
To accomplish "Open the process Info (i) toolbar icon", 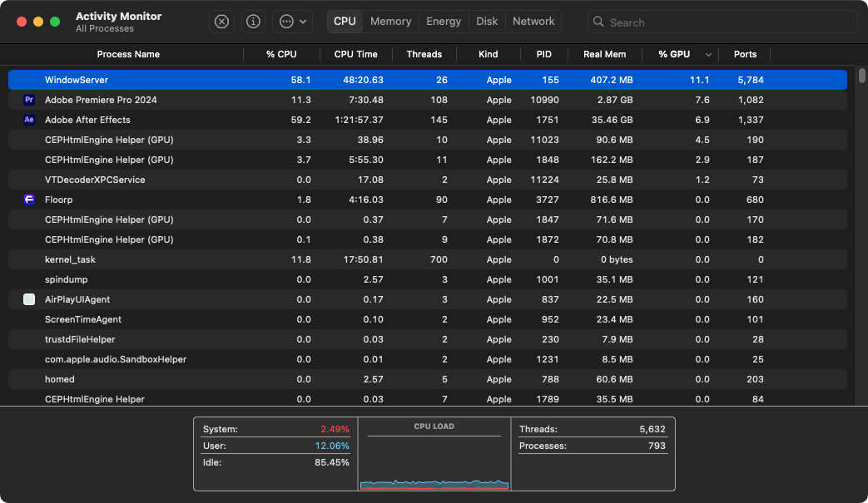I will tap(253, 22).
